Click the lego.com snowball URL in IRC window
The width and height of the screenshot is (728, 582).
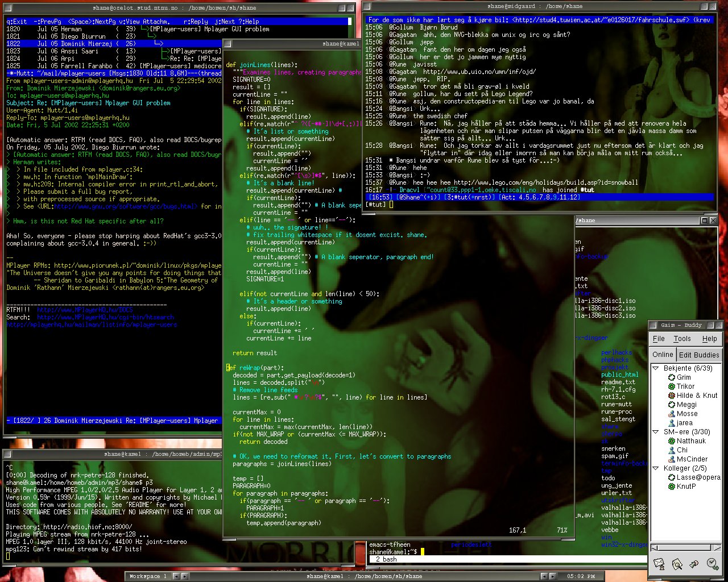[546, 182]
